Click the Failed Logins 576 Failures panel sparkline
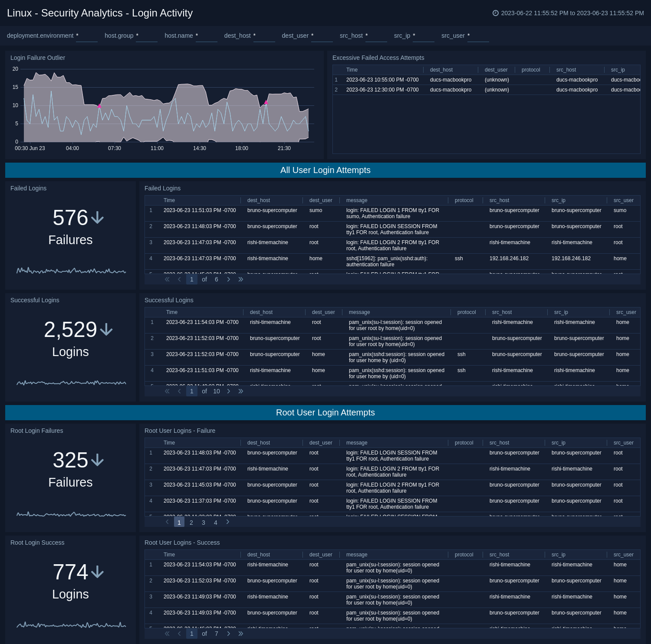 71,271
